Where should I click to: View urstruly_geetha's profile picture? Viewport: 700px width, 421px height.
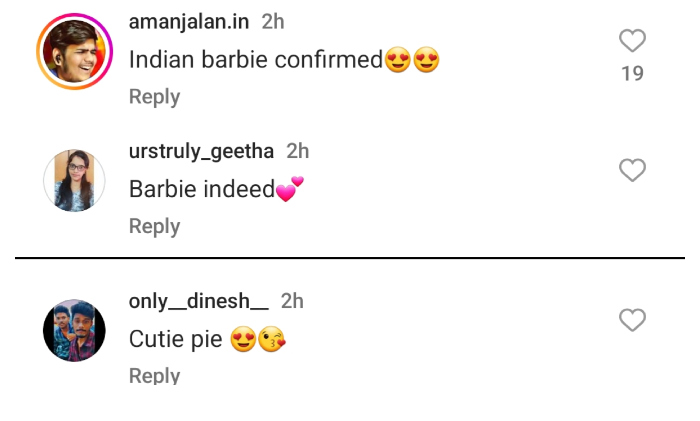(x=74, y=181)
